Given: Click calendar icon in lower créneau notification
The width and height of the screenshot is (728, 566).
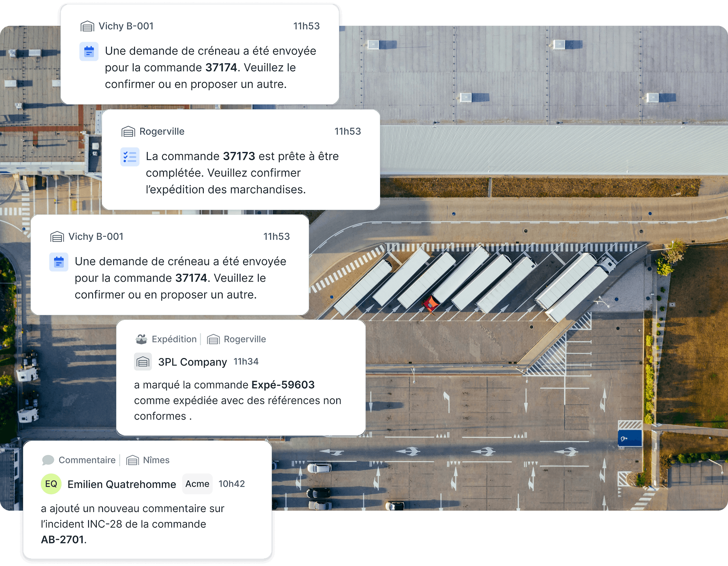Looking at the screenshot, I should (x=59, y=262).
